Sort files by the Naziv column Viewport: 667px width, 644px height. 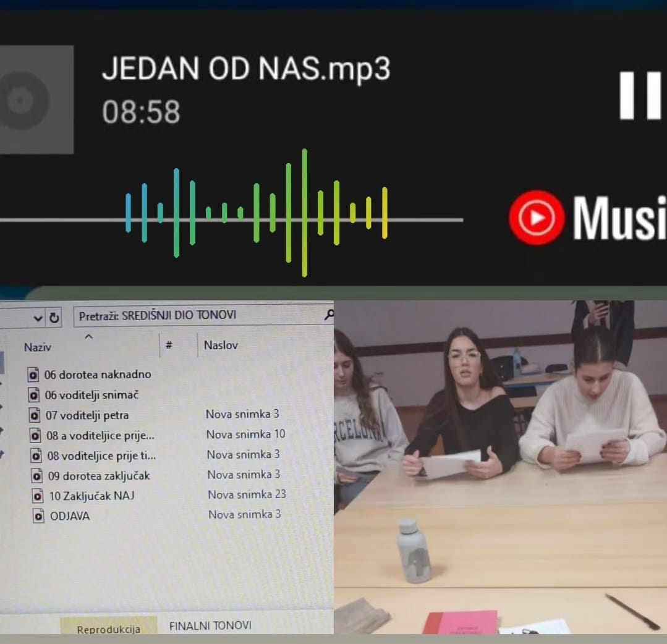click(38, 347)
